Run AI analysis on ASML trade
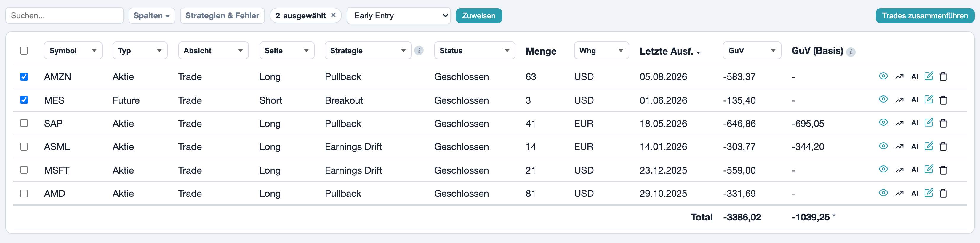The height and width of the screenshot is (243, 980). [x=915, y=146]
